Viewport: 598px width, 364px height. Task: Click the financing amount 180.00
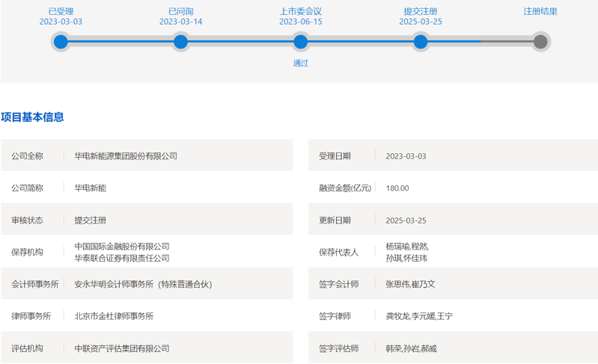click(x=397, y=188)
